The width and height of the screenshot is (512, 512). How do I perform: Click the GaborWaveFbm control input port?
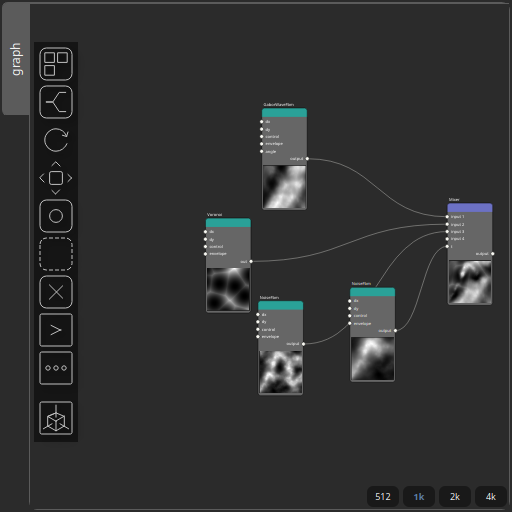[x=262, y=137]
